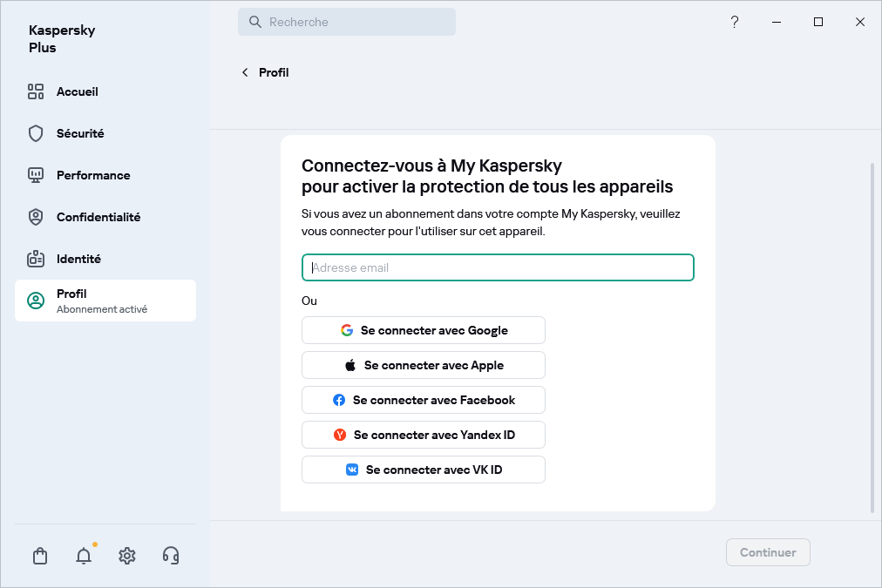Screen dimensions: 882x588
Task: Check notifications via the bell icon
Action: 83,556
